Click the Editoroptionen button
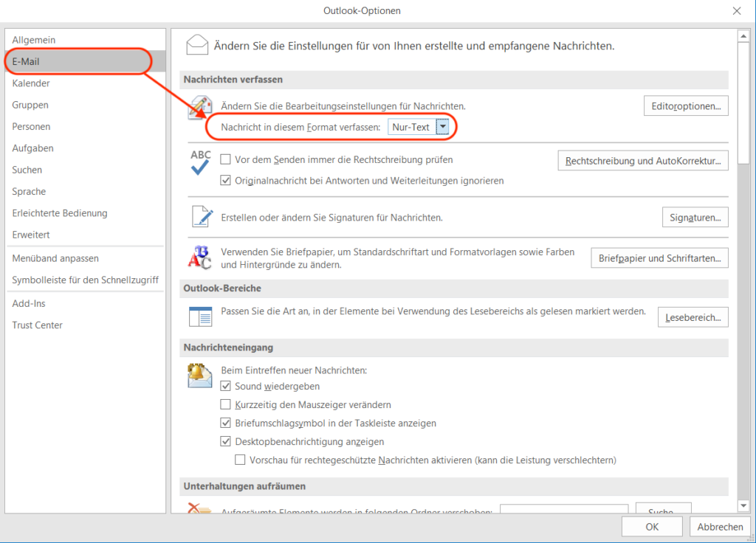 click(x=686, y=106)
